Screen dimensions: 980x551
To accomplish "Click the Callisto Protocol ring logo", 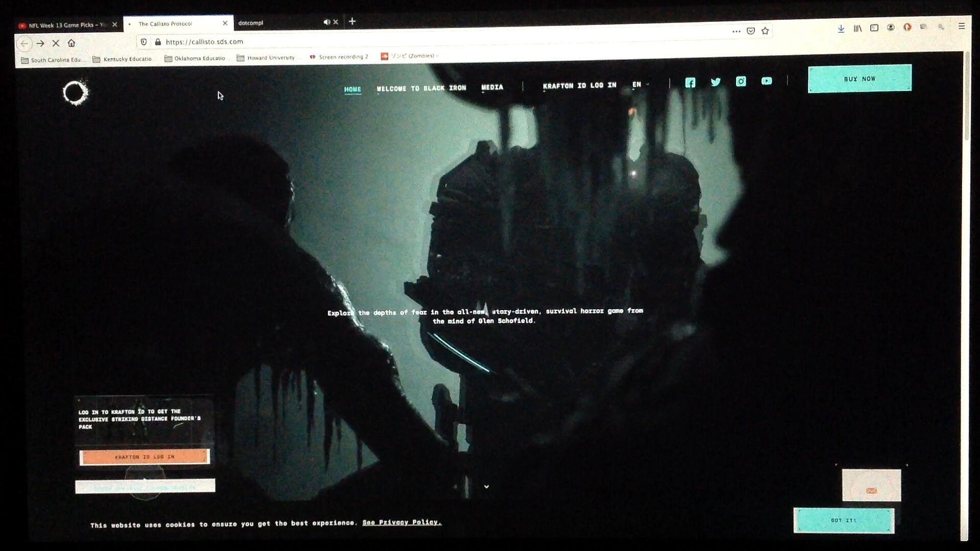I will pos(76,92).
